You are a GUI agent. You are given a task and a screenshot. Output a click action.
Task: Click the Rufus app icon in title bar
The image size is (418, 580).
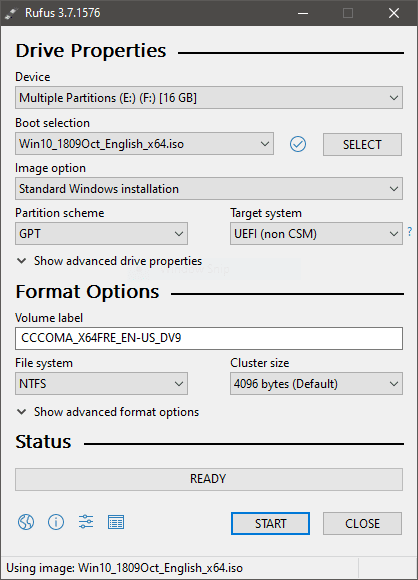click(x=11, y=13)
